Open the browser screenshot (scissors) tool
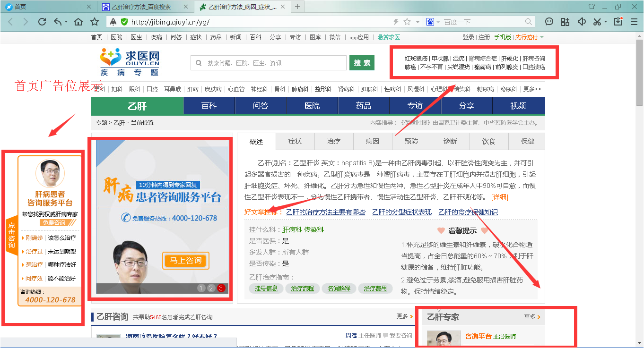Image resolution: width=644 pixels, height=348 pixels. point(597,22)
